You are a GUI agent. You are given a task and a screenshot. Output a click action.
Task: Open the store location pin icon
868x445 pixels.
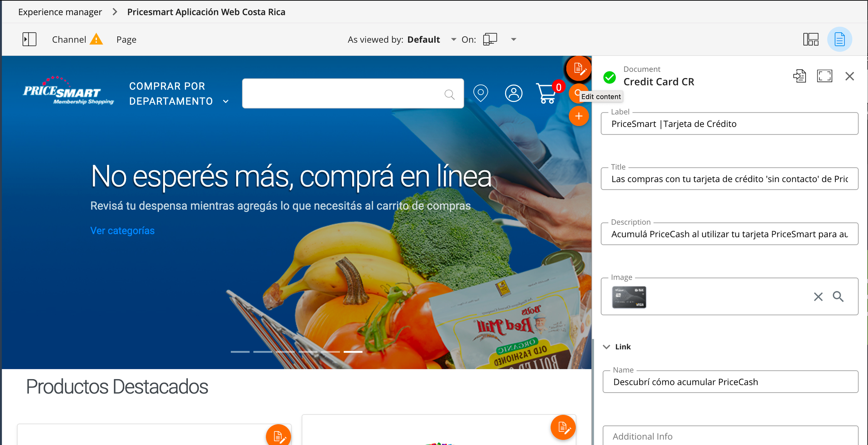481,93
